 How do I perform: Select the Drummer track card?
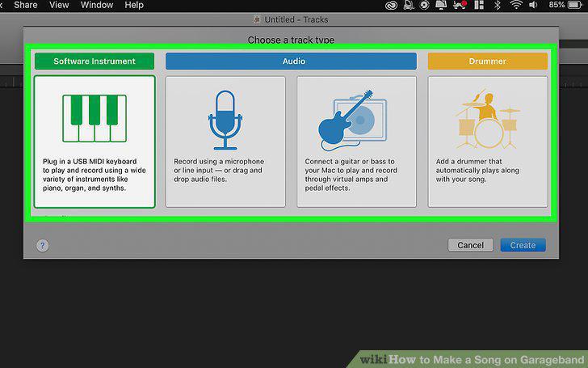click(x=488, y=142)
